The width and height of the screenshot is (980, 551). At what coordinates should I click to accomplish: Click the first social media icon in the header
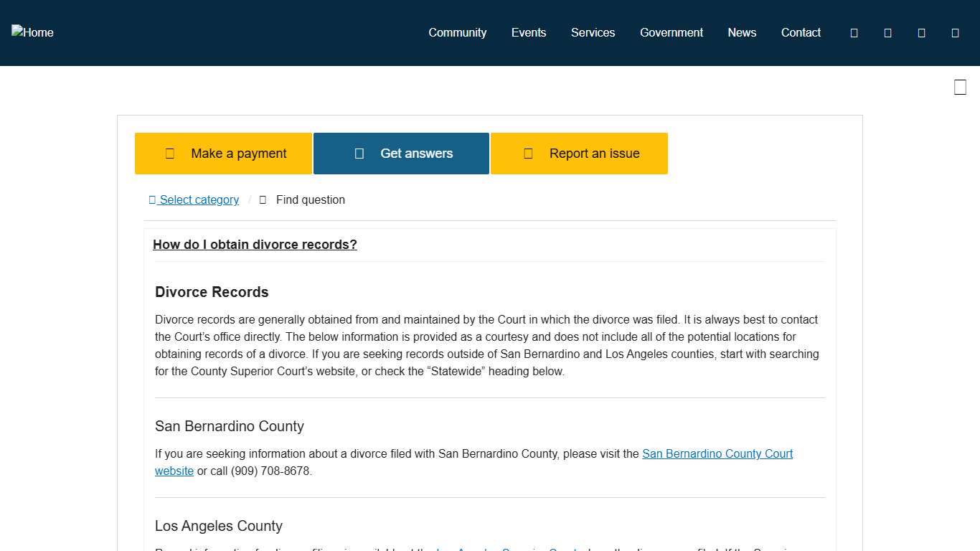pos(853,32)
